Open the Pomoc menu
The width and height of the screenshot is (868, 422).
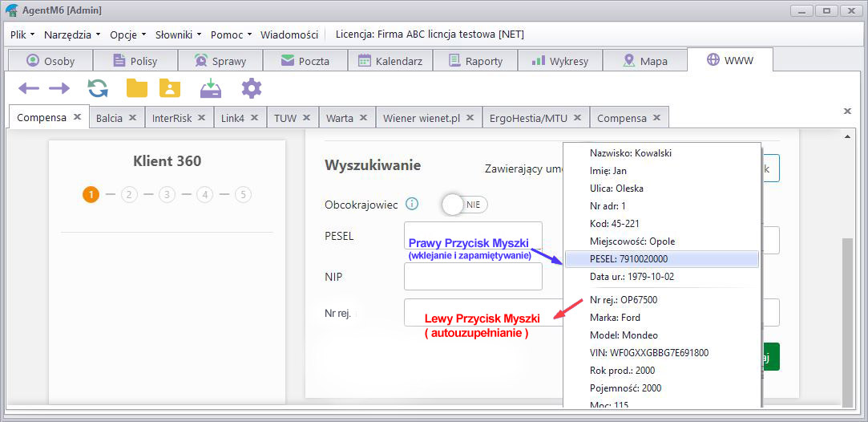pos(232,34)
